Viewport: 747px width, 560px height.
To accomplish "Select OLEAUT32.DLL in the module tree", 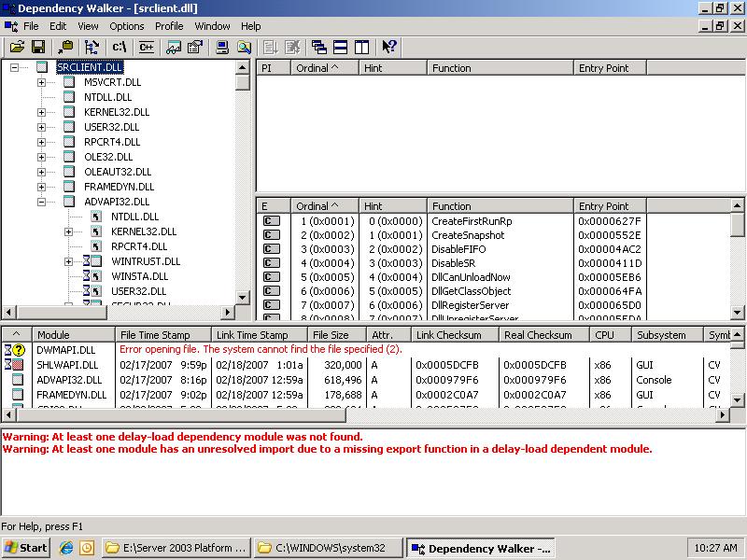I will (x=118, y=172).
